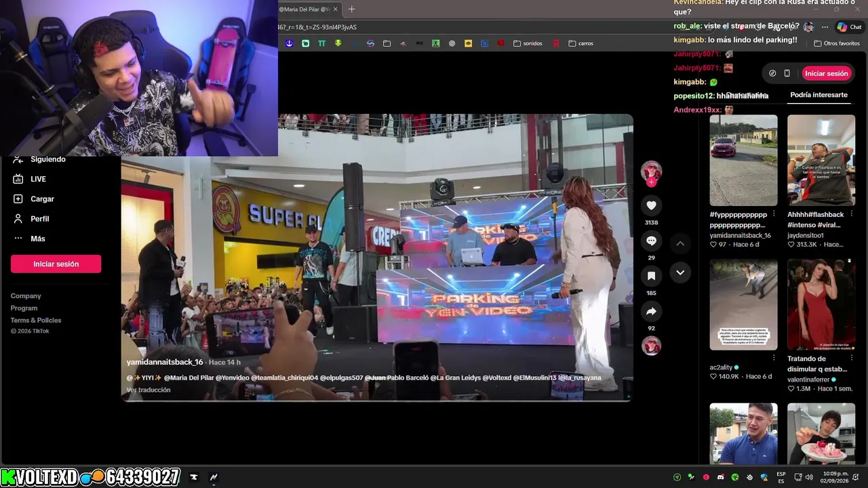This screenshot has height=488, width=868.
Task: Open the carros bookmarks folder
Action: [580, 43]
